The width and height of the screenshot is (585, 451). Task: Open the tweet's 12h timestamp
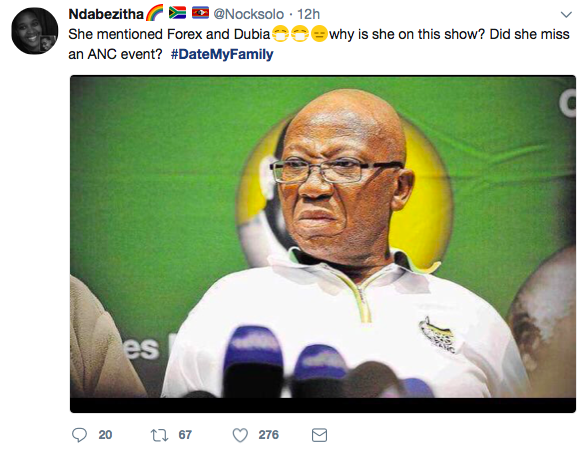309,14
